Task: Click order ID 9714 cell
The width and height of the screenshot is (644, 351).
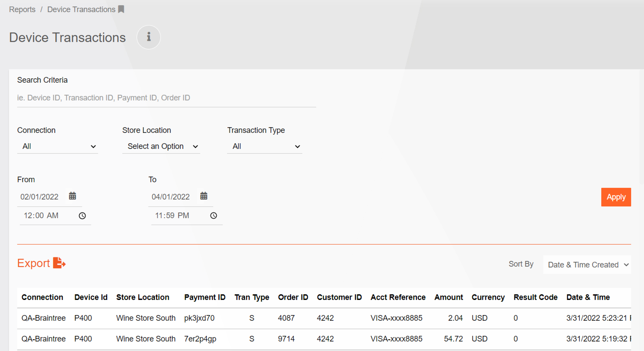Action: 286,339
